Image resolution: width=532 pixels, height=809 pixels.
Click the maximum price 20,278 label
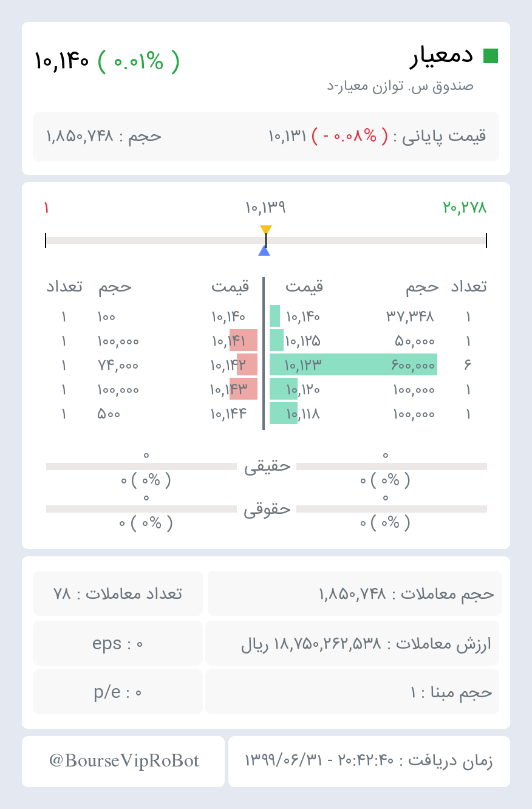tap(465, 208)
